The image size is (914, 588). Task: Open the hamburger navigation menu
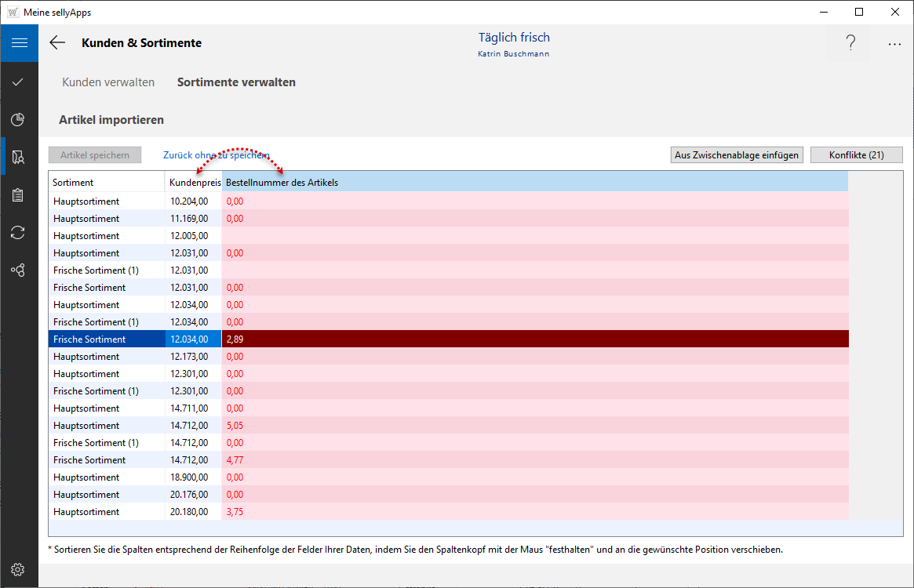coord(19,43)
